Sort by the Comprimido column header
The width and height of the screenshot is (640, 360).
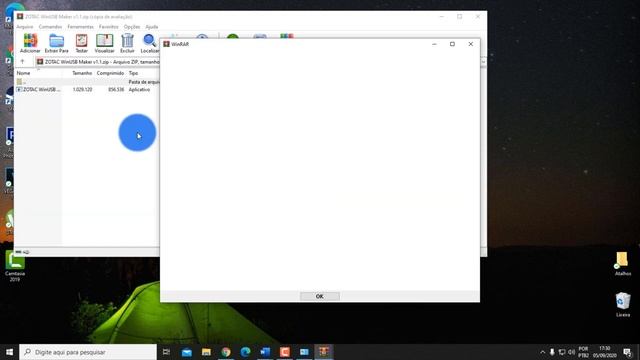[110, 73]
